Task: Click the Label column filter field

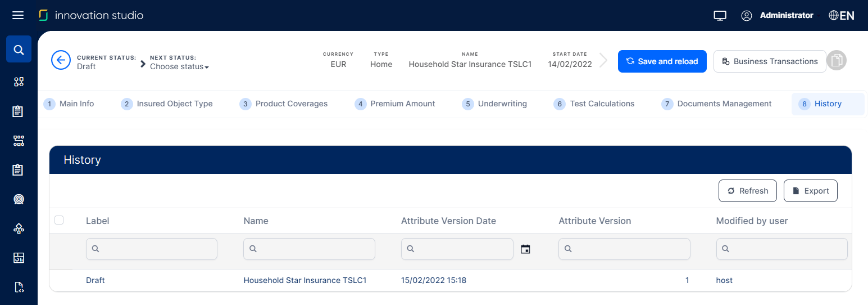Action: pos(152,249)
